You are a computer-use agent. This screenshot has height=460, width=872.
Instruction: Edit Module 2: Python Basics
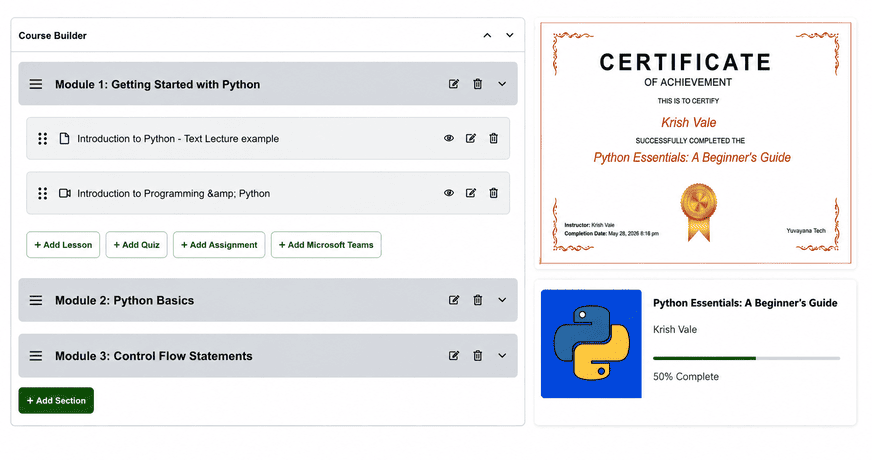(x=454, y=300)
